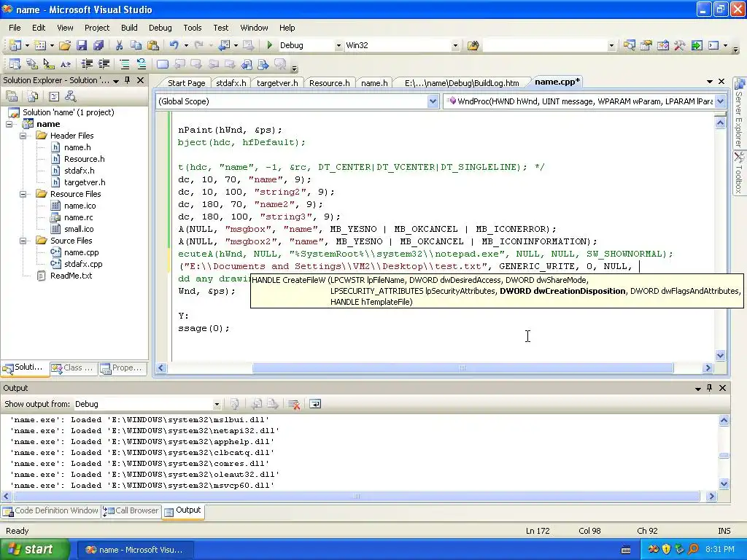Open the Tools menu

[193, 28]
